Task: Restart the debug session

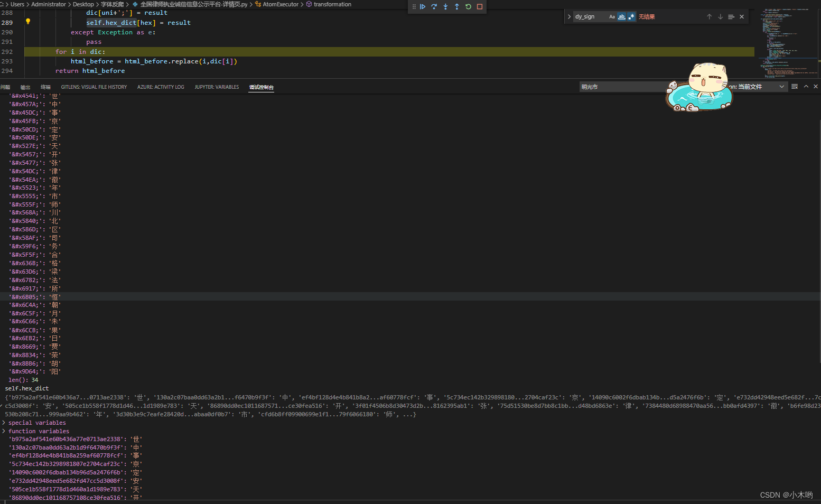Action: tap(468, 7)
